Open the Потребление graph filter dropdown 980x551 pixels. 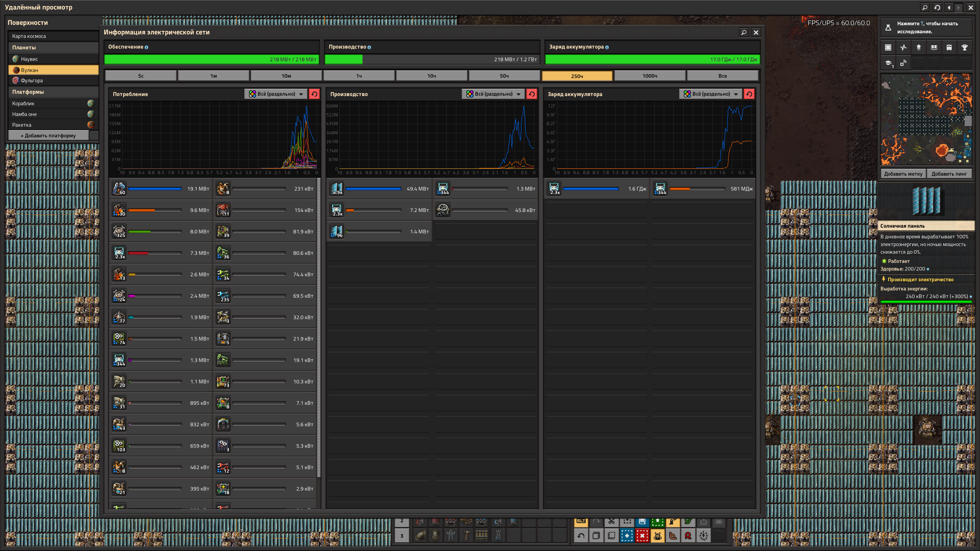point(276,94)
